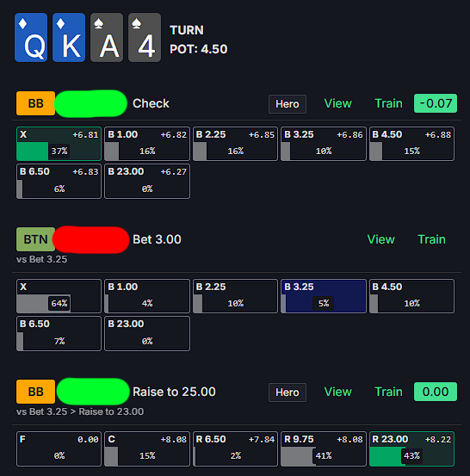Click the Queen of diamonds card
The width and height of the screenshot is (470, 476).
tap(31, 37)
